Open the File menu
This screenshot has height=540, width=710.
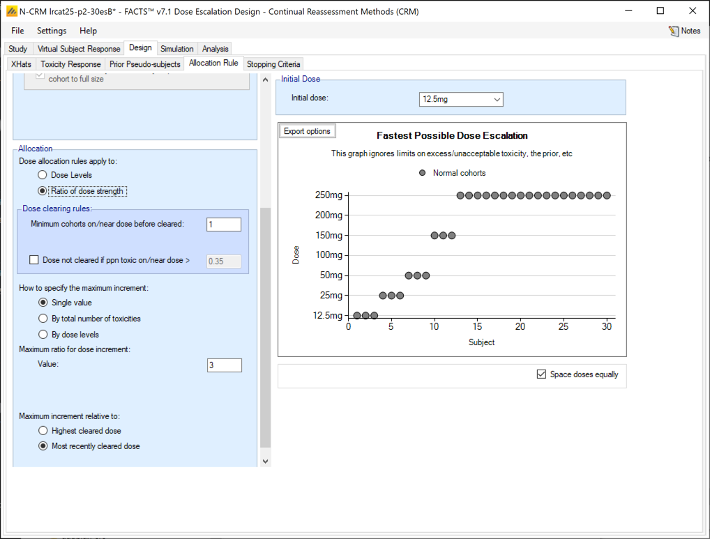(x=17, y=31)
